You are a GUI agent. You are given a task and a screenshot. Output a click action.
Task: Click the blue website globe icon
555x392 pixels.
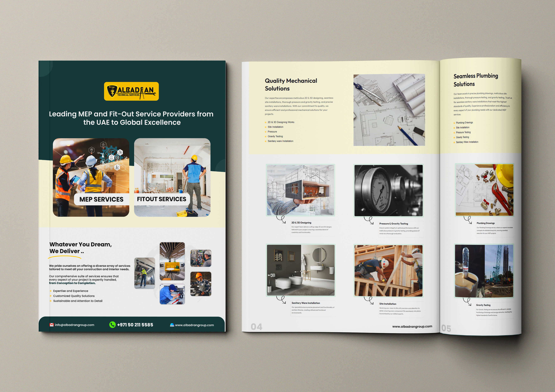coord(172,325)
